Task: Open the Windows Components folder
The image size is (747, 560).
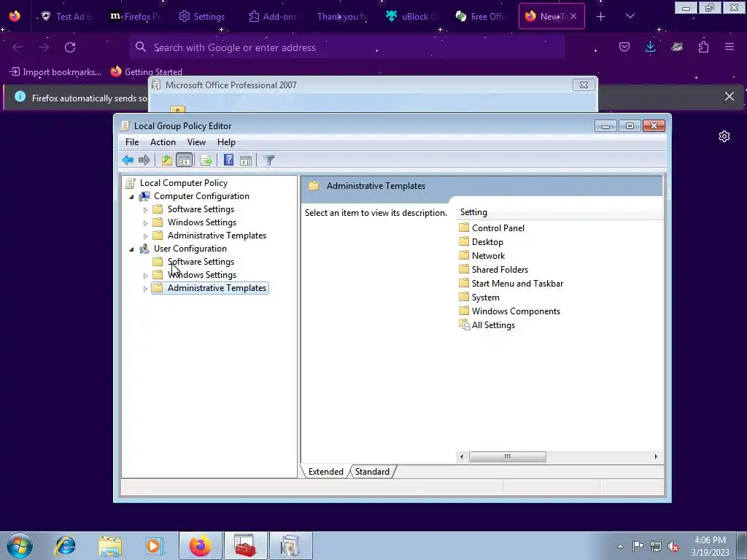Action: click(516, 311)
